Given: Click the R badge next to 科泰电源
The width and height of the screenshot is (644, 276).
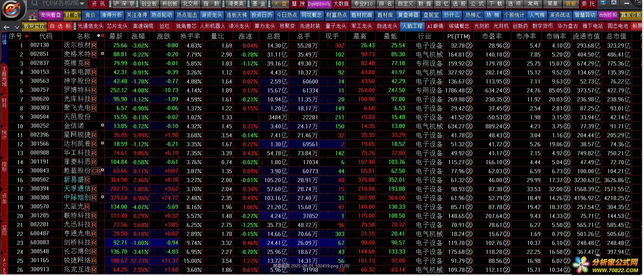Looking at the screenshot, I should (x=94, y=72).
